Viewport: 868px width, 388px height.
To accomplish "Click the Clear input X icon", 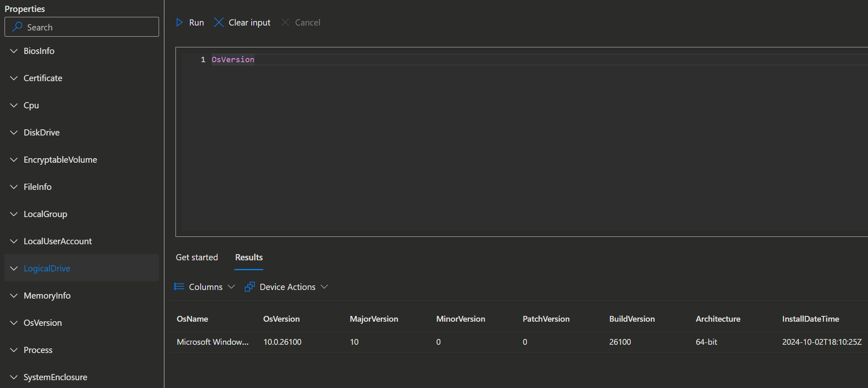I will (x=219, y=22).
